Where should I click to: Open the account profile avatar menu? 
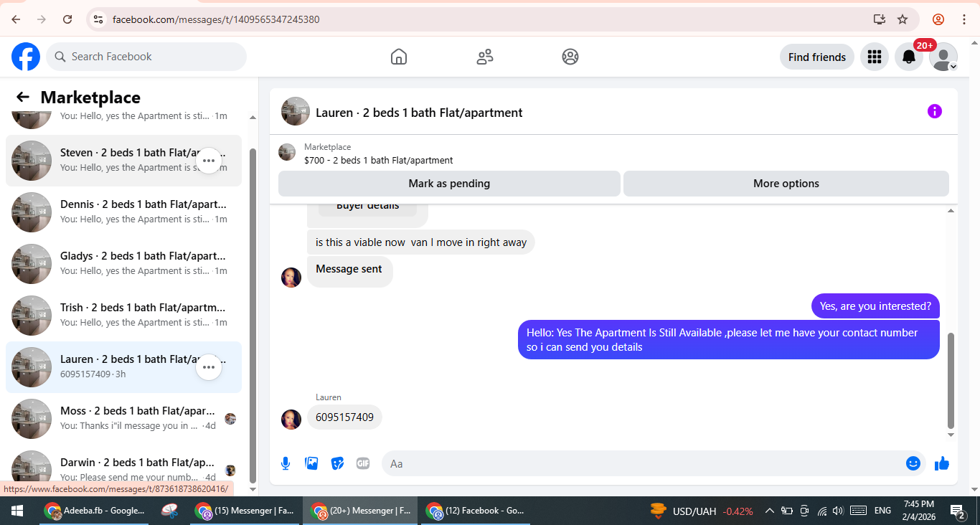click(x=943, y=57)
